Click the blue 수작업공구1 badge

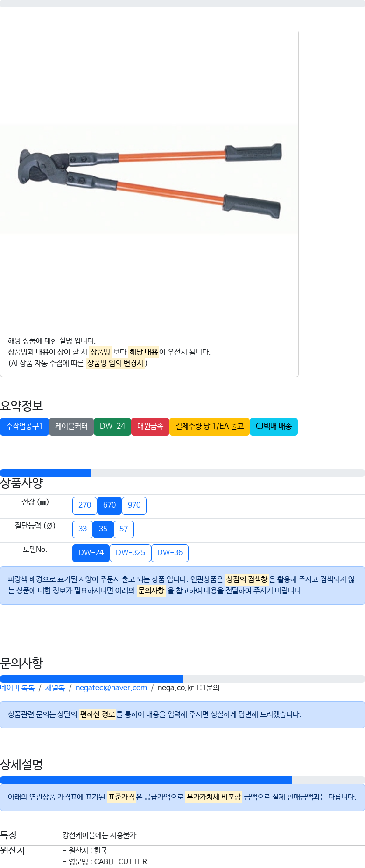[x=24, y=426]
